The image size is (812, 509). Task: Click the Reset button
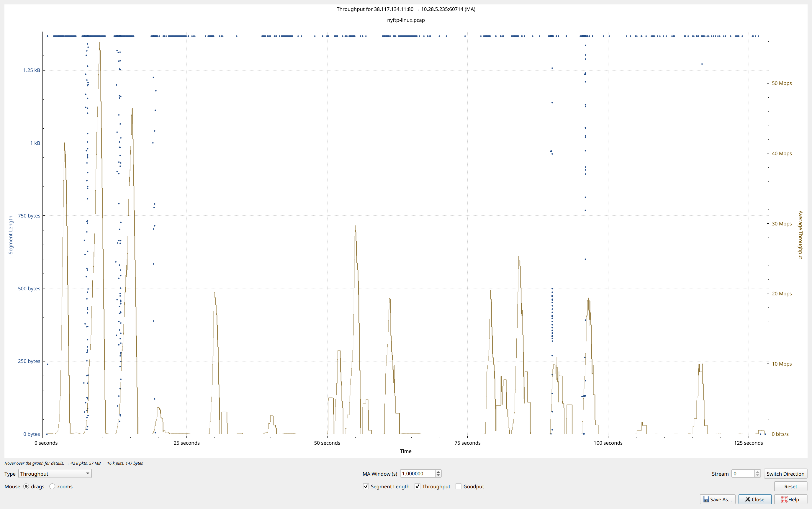pyautogui.click(x=790, y=487)
